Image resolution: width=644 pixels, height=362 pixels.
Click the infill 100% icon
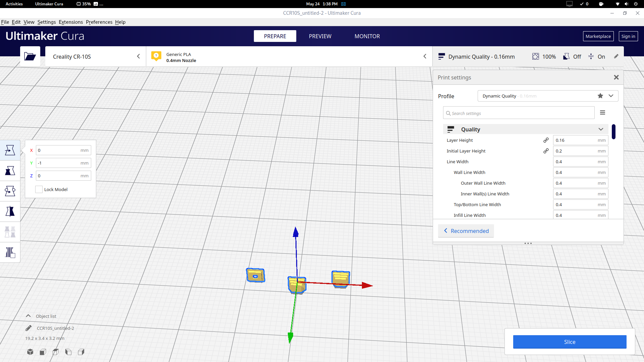(536, 56)
